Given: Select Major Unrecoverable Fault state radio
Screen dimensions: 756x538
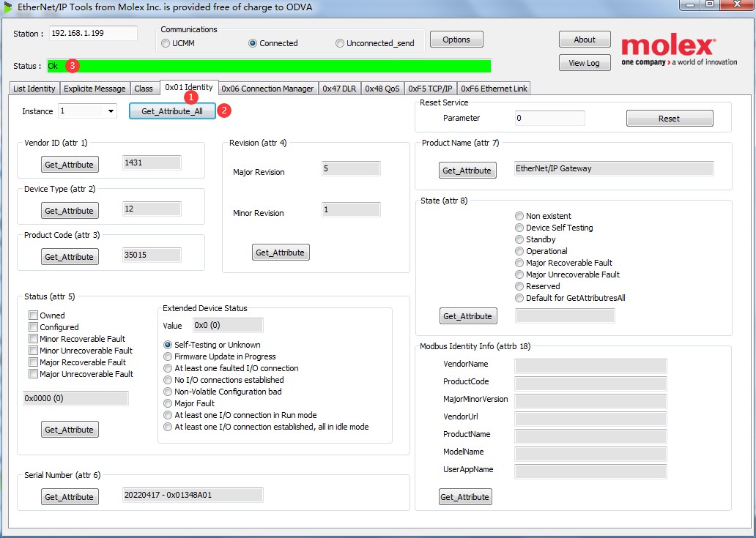Looking at the screenshot, I should [x=519, y=274].
